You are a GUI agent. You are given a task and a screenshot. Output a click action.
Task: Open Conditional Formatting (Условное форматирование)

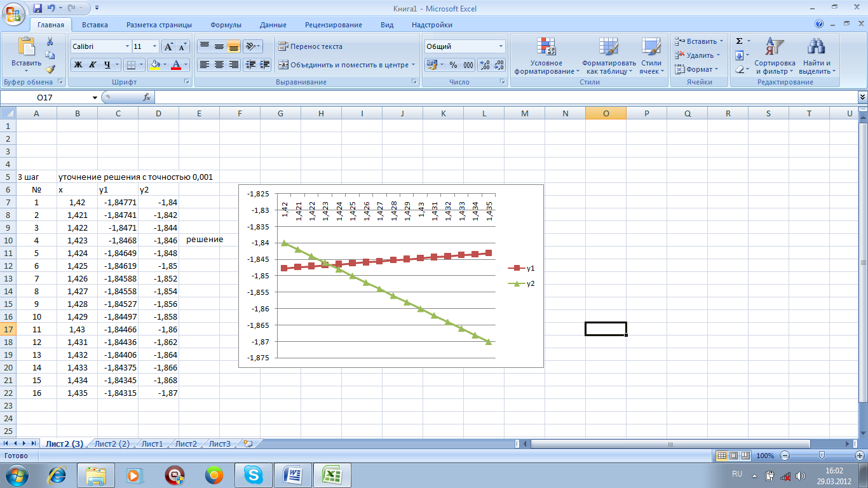(x=546, y=56)
